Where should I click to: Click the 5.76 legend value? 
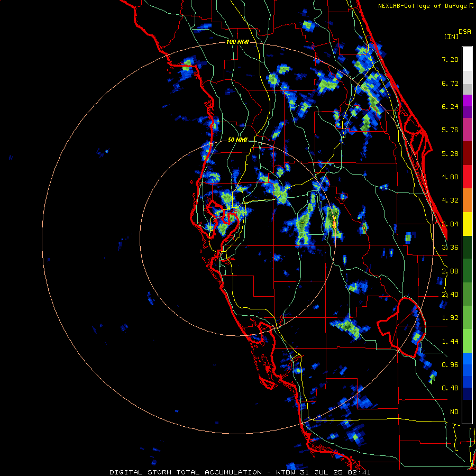450,130
